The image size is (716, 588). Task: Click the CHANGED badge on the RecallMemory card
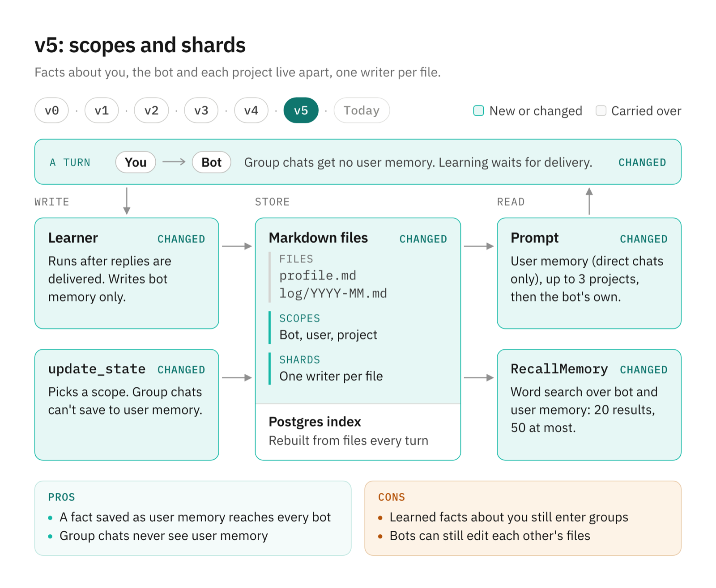coord(644,370)
